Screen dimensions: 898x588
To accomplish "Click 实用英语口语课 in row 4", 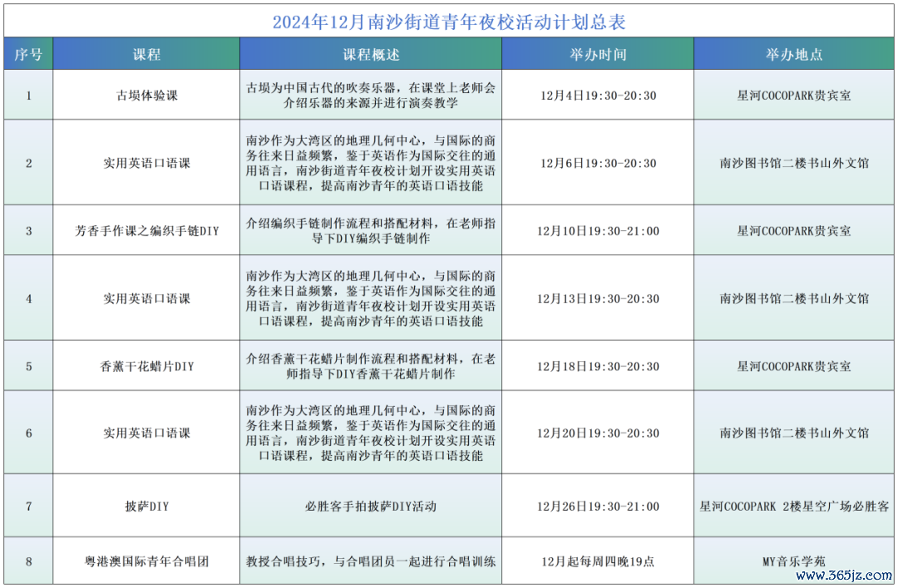I will [x=146, y=298].
